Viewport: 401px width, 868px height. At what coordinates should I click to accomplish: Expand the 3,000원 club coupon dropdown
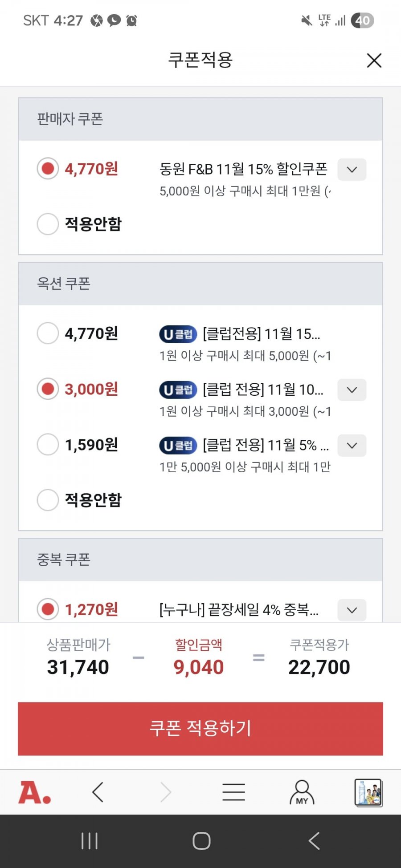click(x=352, y=390)
